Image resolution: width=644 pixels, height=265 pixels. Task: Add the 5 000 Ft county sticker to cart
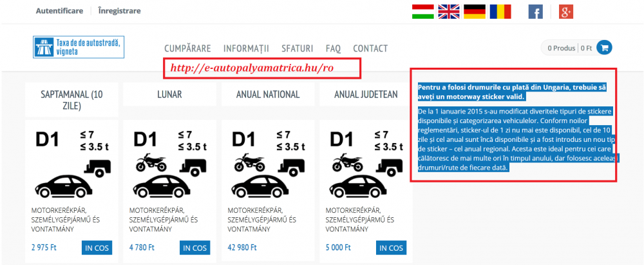coord(392,248)
